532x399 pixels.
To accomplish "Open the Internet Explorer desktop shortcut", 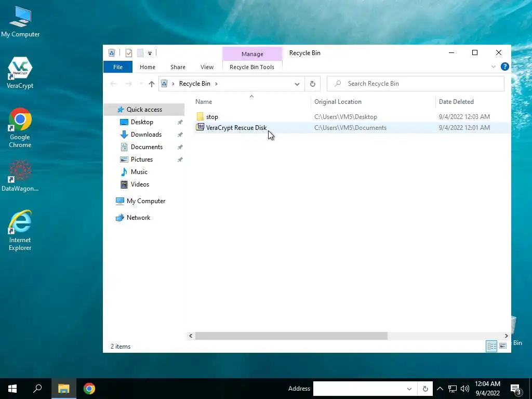I will [20, 230].
